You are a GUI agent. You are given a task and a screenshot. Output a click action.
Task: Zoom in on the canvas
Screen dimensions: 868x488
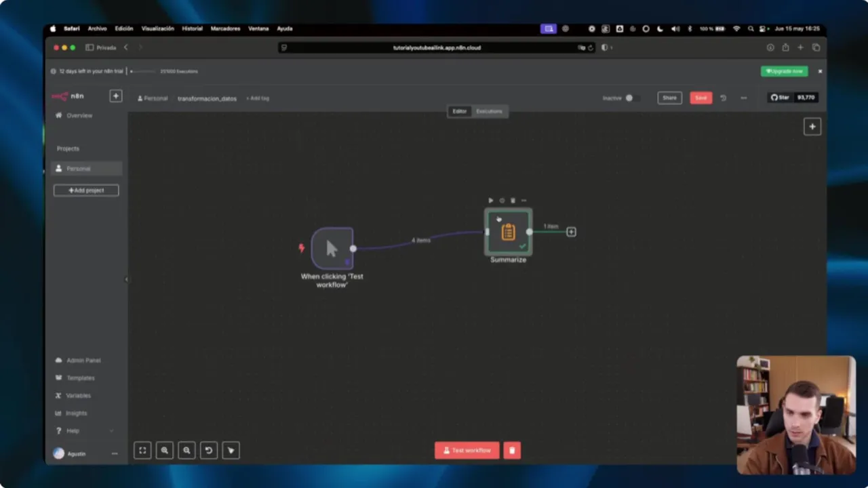click(x=165, y=450)
